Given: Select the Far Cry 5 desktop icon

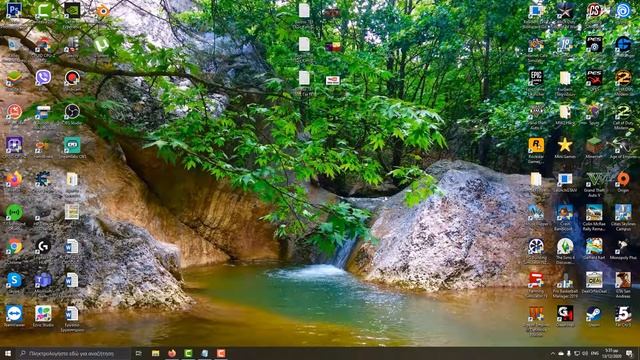Looking at the screenshot, I should pyautogui.click(x=623, y=313).
